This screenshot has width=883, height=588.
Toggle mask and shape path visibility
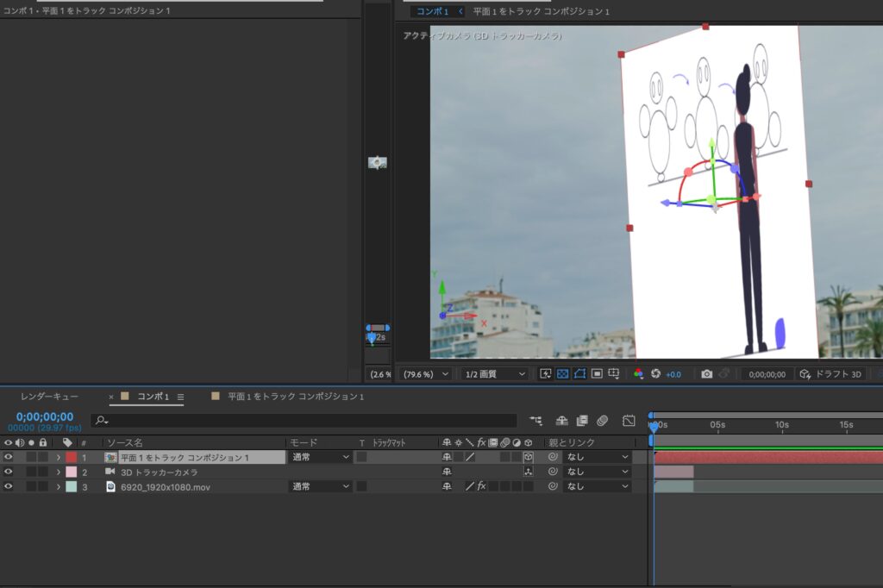coord(579,374)
